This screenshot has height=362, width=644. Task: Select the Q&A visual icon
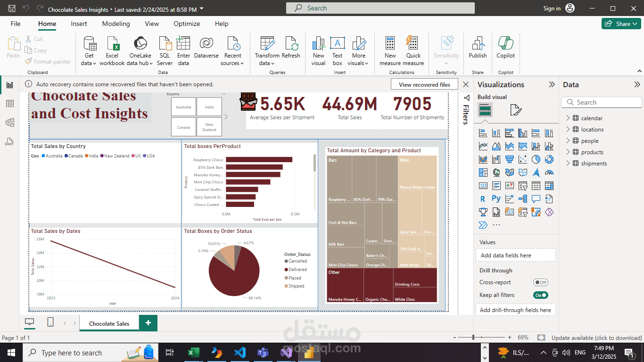536,199
